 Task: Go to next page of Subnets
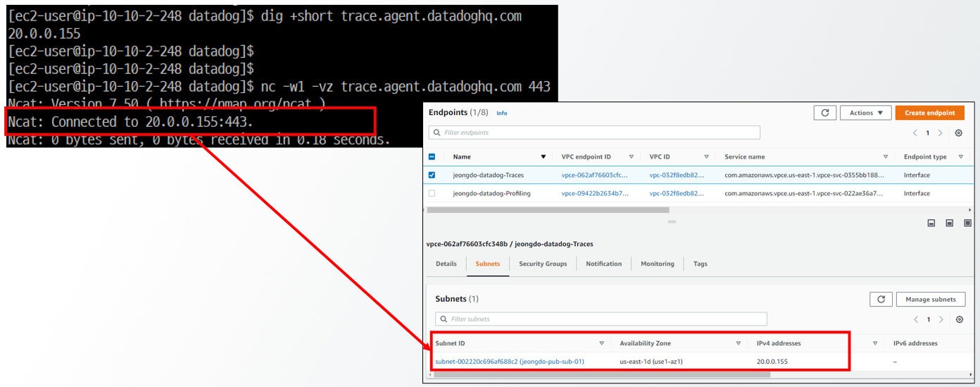point(941,319)
